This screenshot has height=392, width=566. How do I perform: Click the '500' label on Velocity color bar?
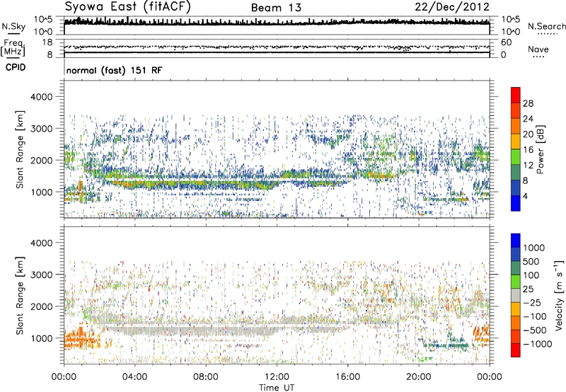pyautogui.click(x=531, y=261)
